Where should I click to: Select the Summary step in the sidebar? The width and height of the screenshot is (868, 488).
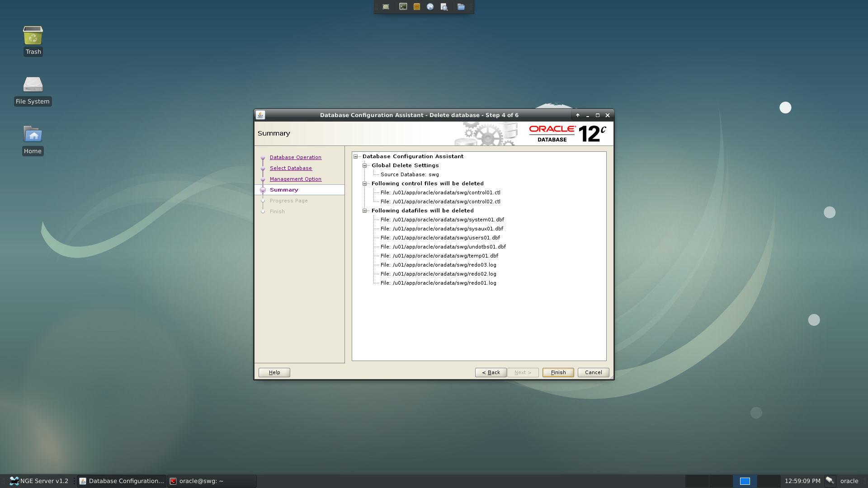(284, 190)
